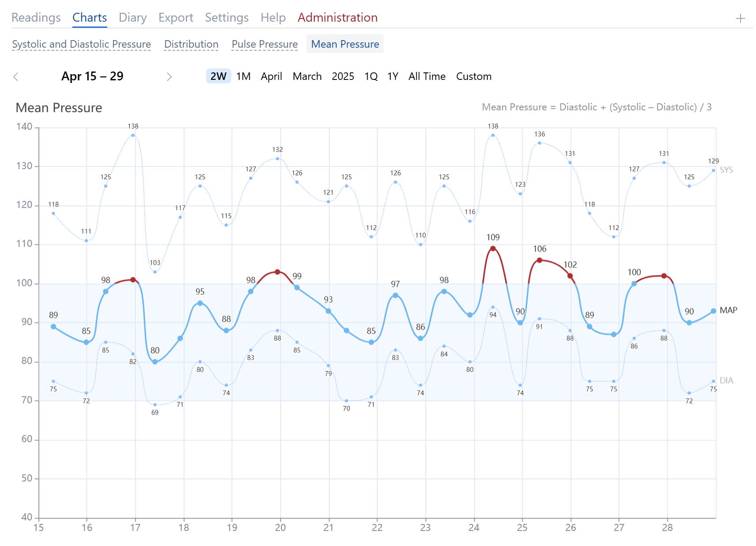Open the Administration section
Screen dimensions: 756x546
[x=338, y=17]
